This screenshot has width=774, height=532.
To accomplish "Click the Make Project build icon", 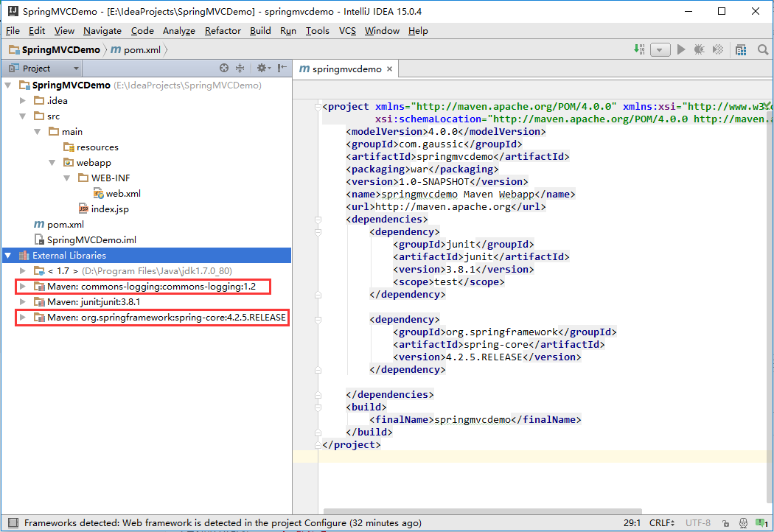I will (639, 49).
